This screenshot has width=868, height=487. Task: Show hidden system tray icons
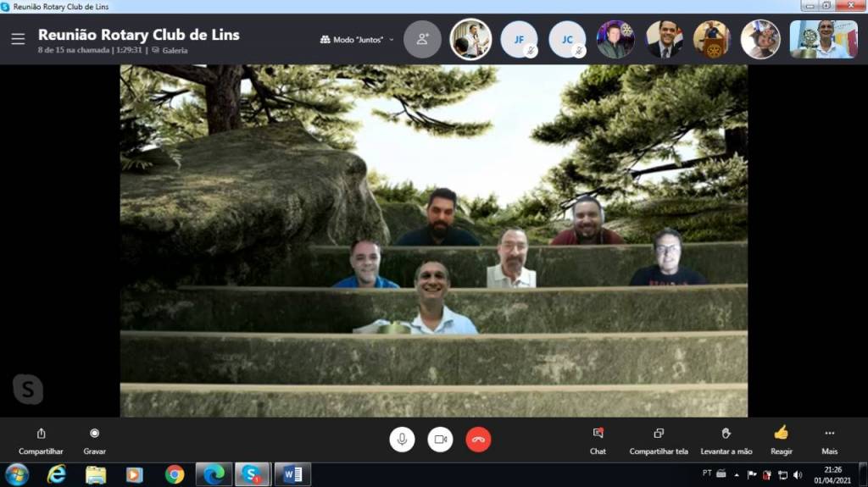[736, 474]
